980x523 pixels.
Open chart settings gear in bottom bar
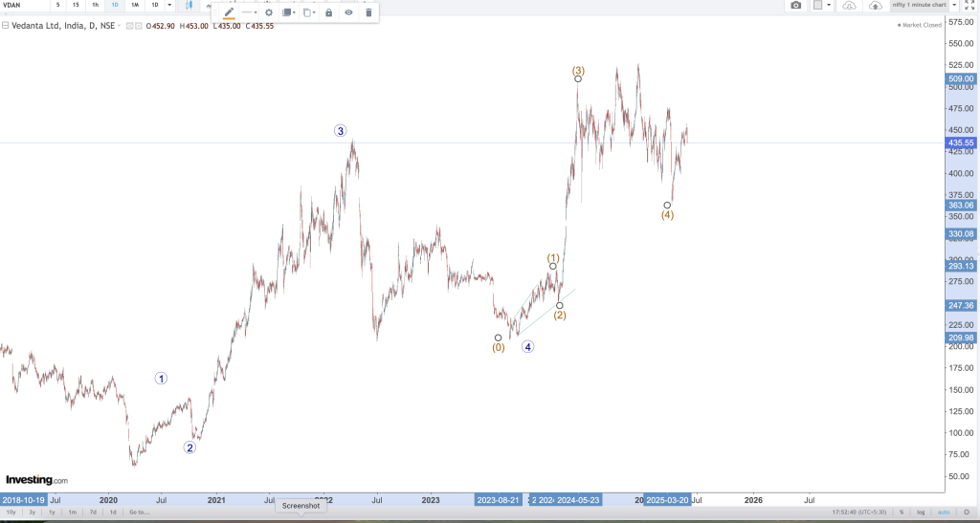pos(967,512)
